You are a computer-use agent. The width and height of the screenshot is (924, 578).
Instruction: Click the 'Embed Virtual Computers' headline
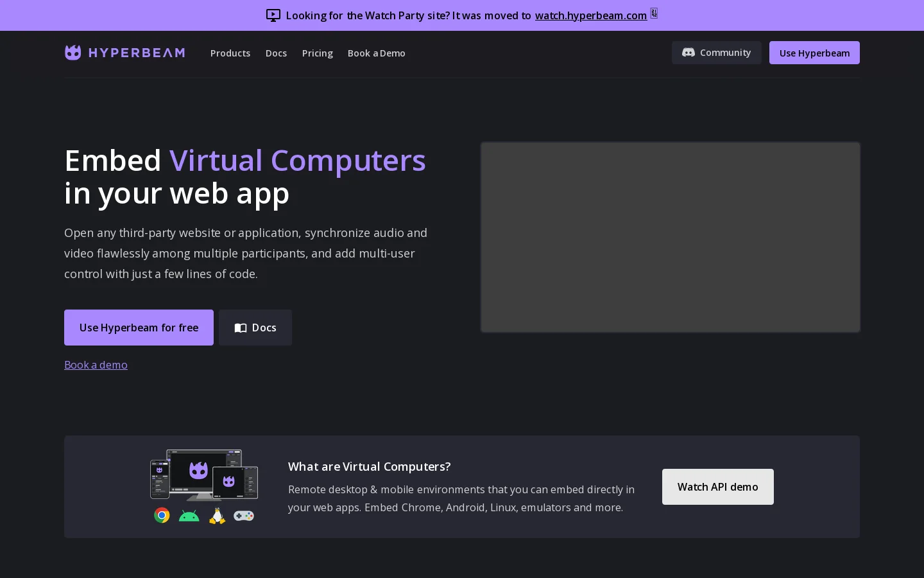click(x=245, y=176)
